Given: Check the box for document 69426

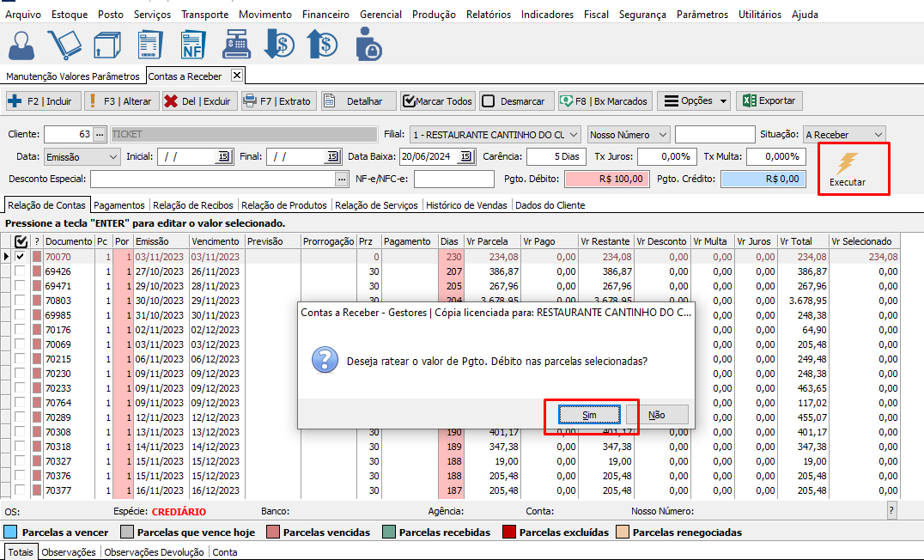Looking at the screenshot, I should 20,271.
